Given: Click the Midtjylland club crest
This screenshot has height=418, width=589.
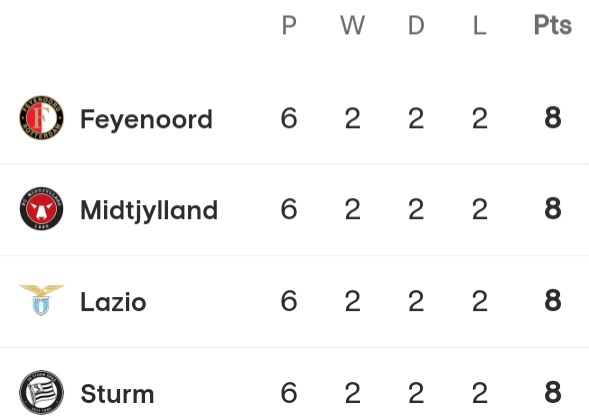Looking at the screenshot, I should pyautogui.click(x=41, y=208).
